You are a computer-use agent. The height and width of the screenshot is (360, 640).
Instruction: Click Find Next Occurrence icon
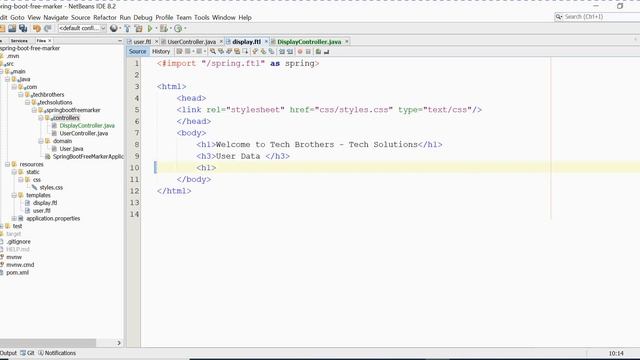click(229, 51)
